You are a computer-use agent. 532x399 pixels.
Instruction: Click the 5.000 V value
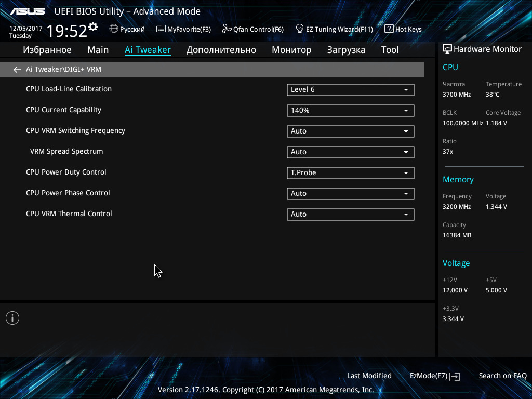[x=496, y=290]
